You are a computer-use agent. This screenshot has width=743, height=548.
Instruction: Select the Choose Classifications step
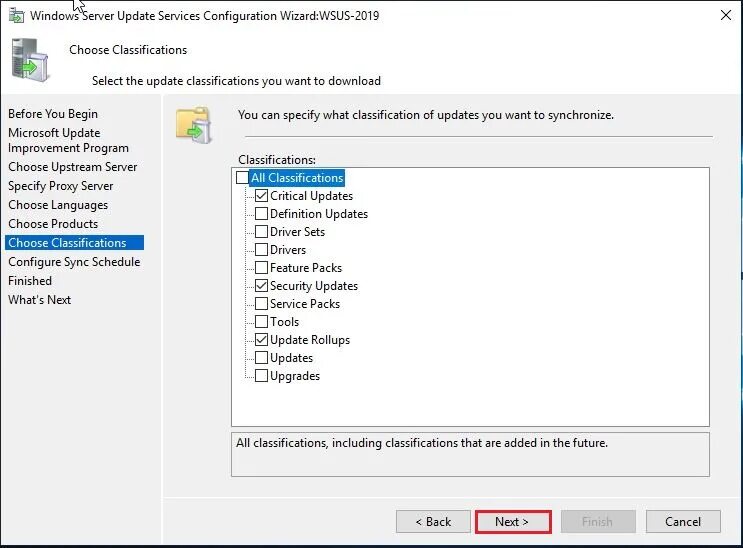(74, 243)
